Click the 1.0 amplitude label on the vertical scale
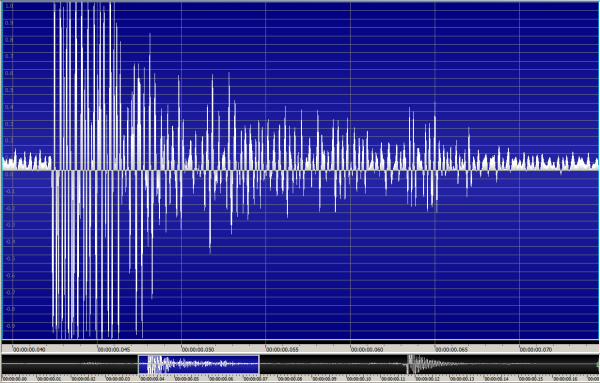Image resolution: width=600 pixels, height=383 pixels. (8, 6)
